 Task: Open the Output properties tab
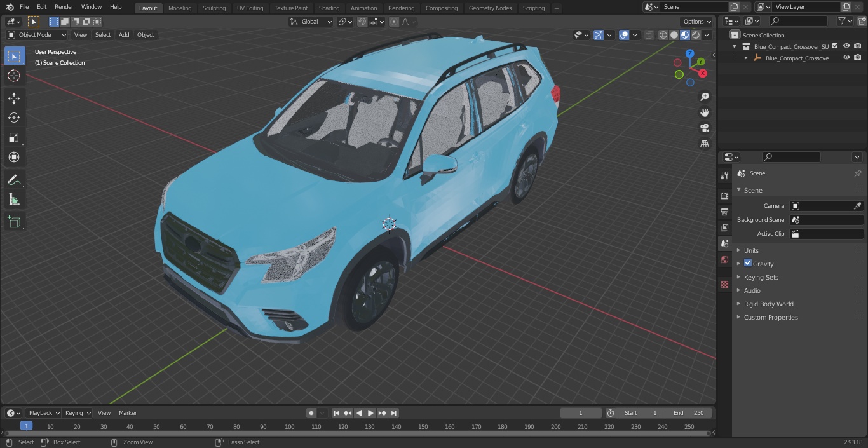pyautogui.click(x=724, y=212)
